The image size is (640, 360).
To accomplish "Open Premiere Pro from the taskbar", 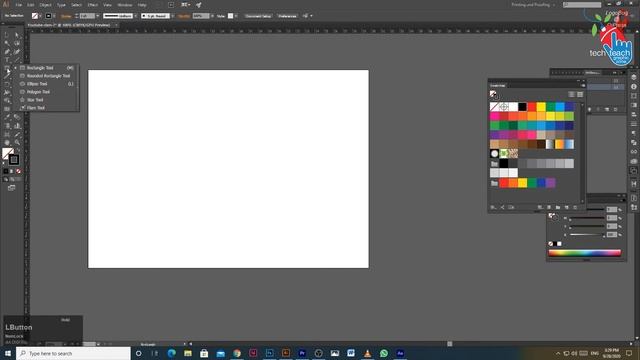I will (x=302, y=353).
